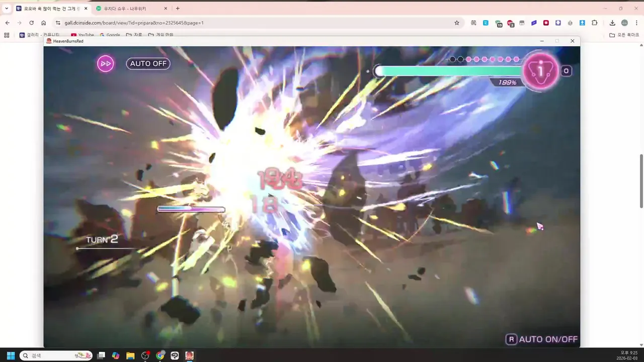Expand the 게임 bookmark folder

[161, 35]
